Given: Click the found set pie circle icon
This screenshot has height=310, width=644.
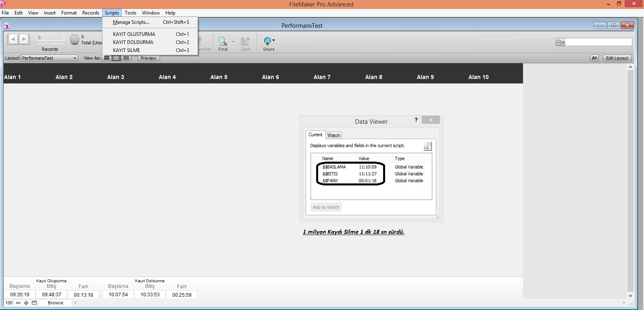Looking at the screenshot, I should (75, 40).
